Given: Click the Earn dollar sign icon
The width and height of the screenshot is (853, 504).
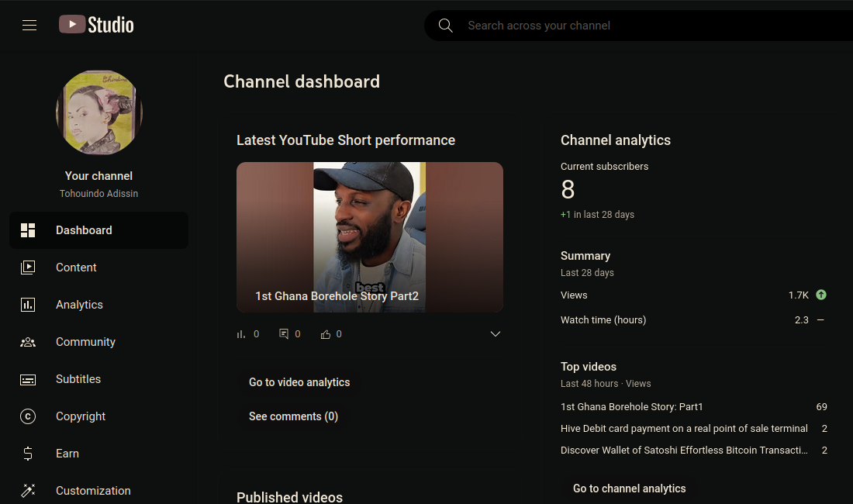Looking at the screenshot, I should pos(28,454).
